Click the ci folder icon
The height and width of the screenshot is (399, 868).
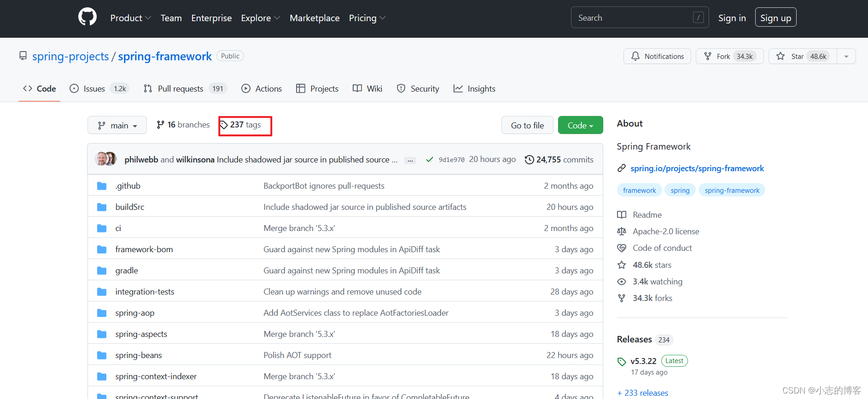(x=102, y=228)
